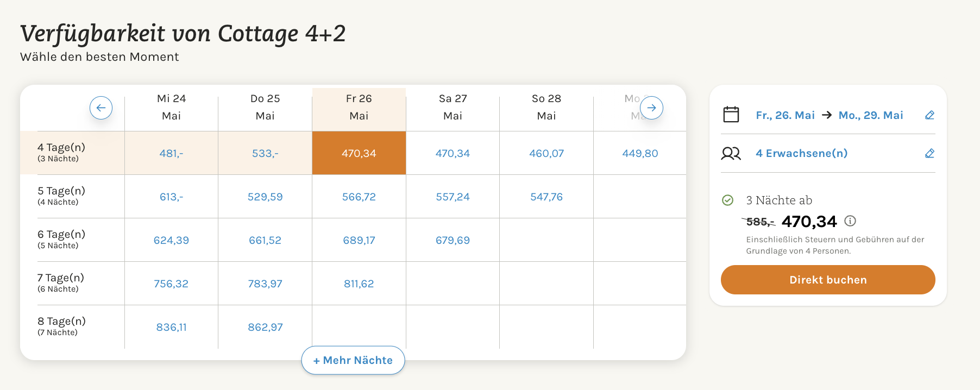Screen dimensions: 980x390
Task: Go to previous dates with left arrow
Action: point(101,108)
